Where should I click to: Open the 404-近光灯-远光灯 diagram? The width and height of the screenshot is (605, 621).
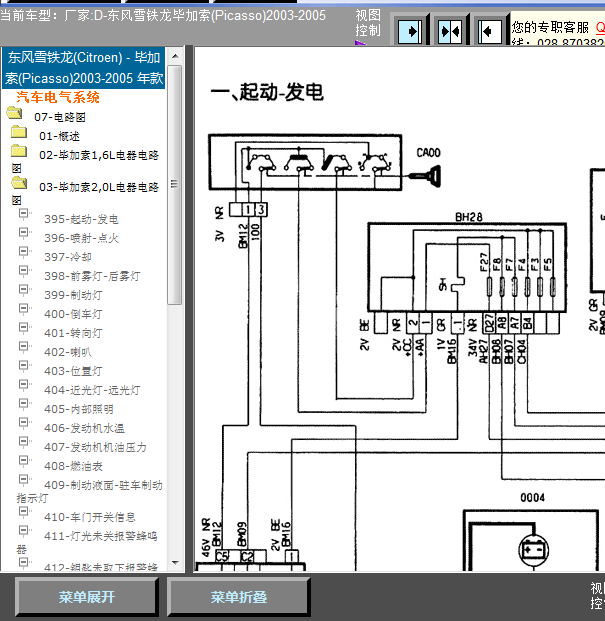(x=92, y=390)
